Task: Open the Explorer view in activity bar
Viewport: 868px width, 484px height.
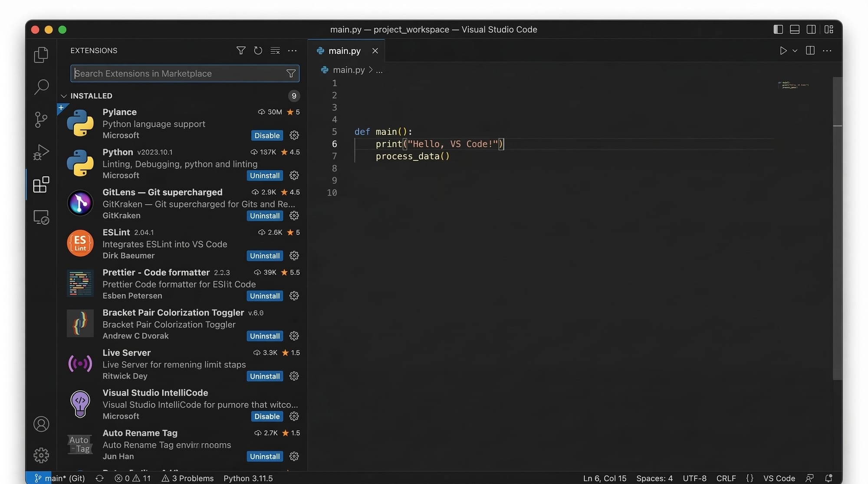Action: click(41, 55)
